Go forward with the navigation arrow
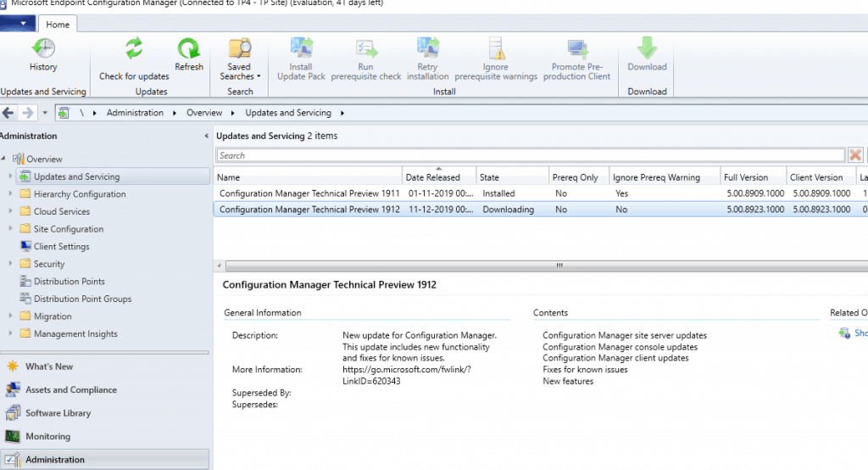 [x=27, y=113]
